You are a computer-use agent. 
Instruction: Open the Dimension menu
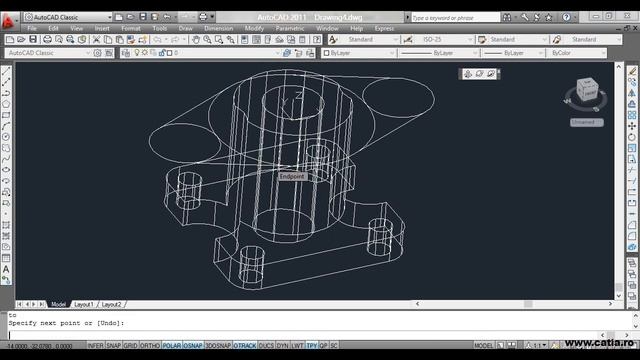coord(218,29)
